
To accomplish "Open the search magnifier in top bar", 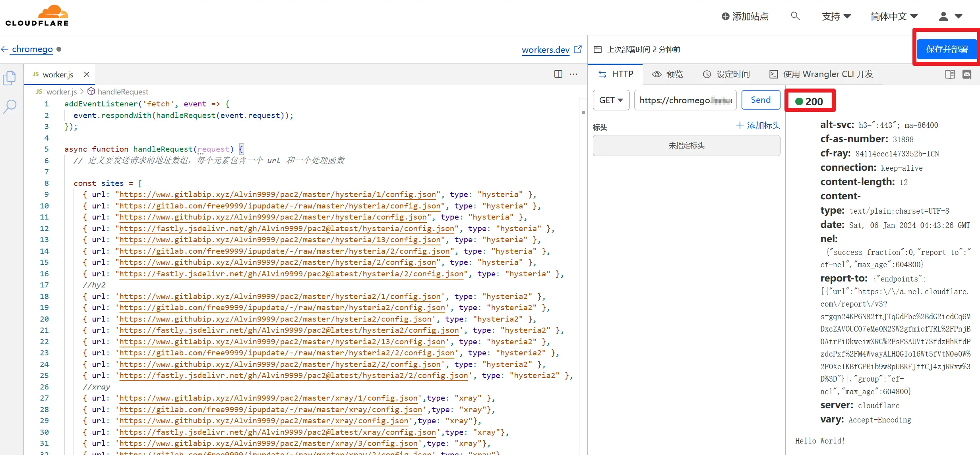I will click(x=795, y=16).
